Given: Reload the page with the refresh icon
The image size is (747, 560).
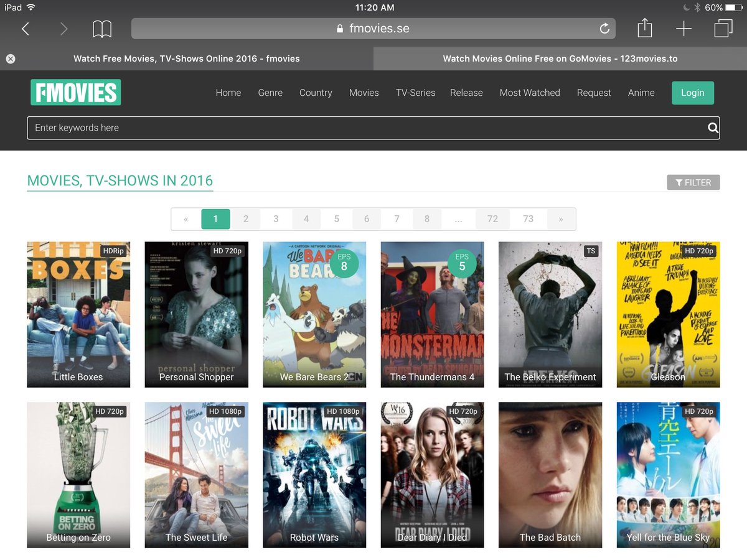Looking at the screenshot, I should click(604, 29).
